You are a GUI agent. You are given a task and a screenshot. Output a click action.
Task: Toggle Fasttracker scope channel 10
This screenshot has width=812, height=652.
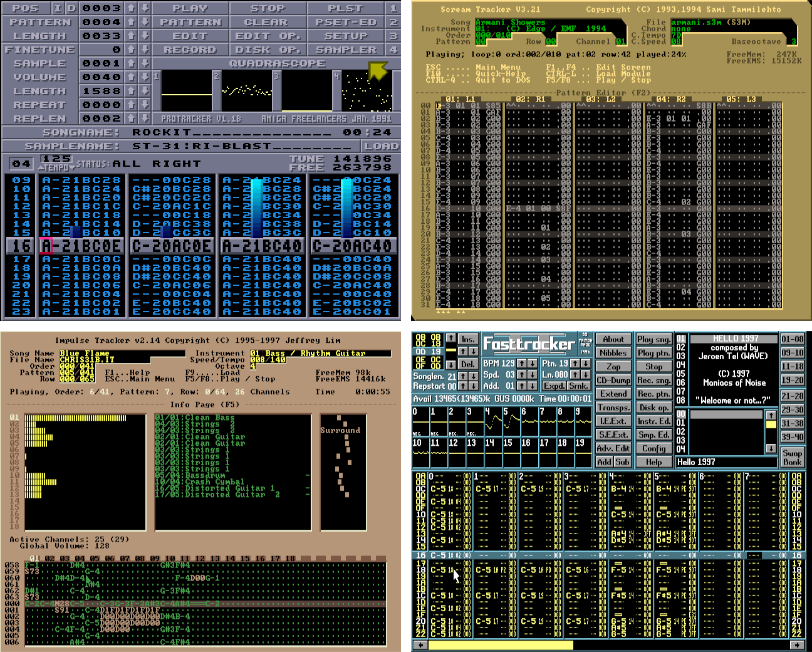420,453
